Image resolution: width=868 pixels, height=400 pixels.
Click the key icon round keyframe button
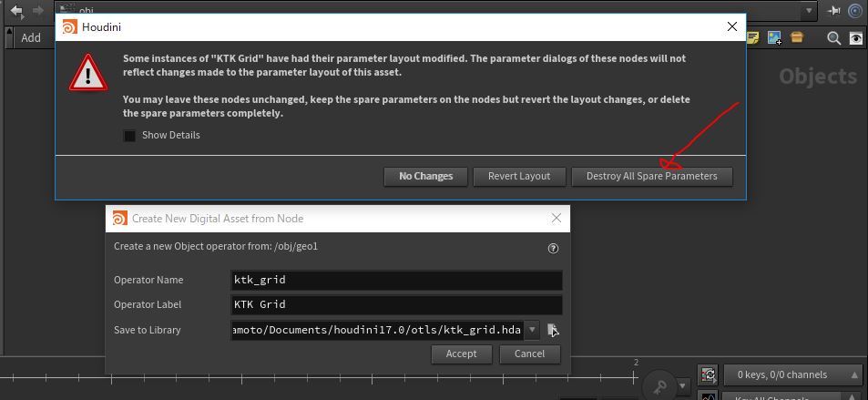click(659, 385)
